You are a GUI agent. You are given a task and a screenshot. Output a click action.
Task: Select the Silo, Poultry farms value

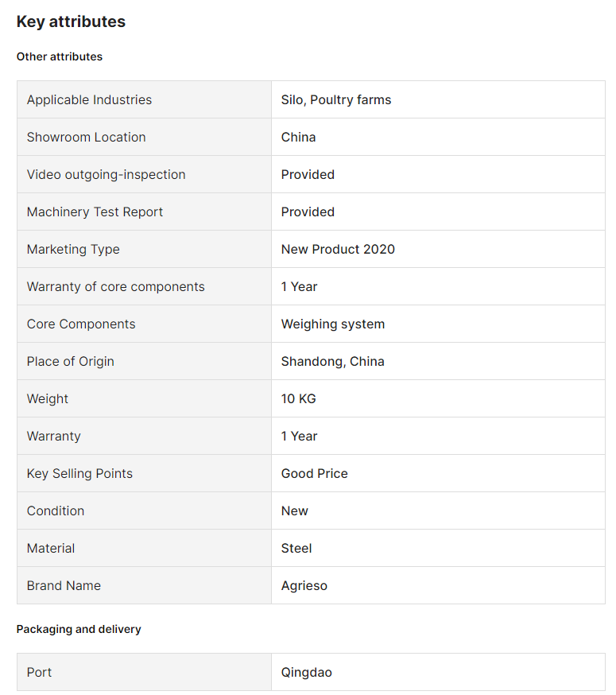[x=336, y=99]
